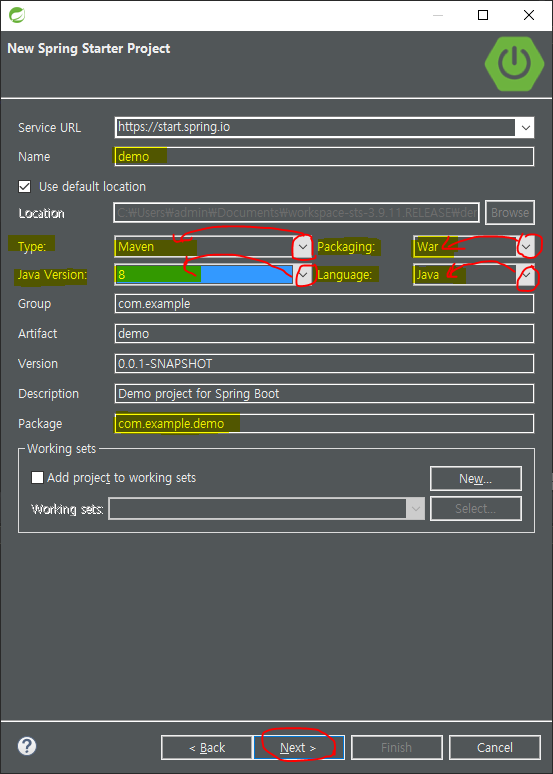The height and width of the screenshot is (774, 553).
Task: Click the Spring Boot power logo
Action: [514, 63]
